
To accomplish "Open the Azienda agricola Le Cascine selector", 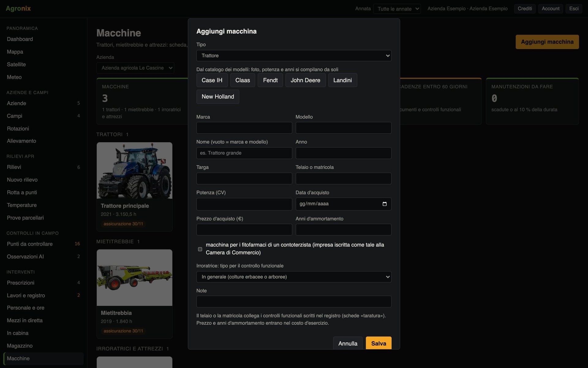I will click(135, 68).
